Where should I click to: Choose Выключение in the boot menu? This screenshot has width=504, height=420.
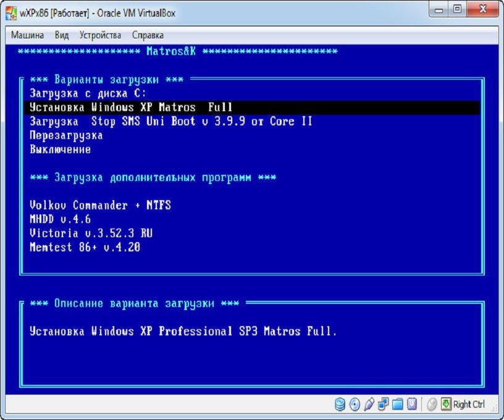click(59, 148)
